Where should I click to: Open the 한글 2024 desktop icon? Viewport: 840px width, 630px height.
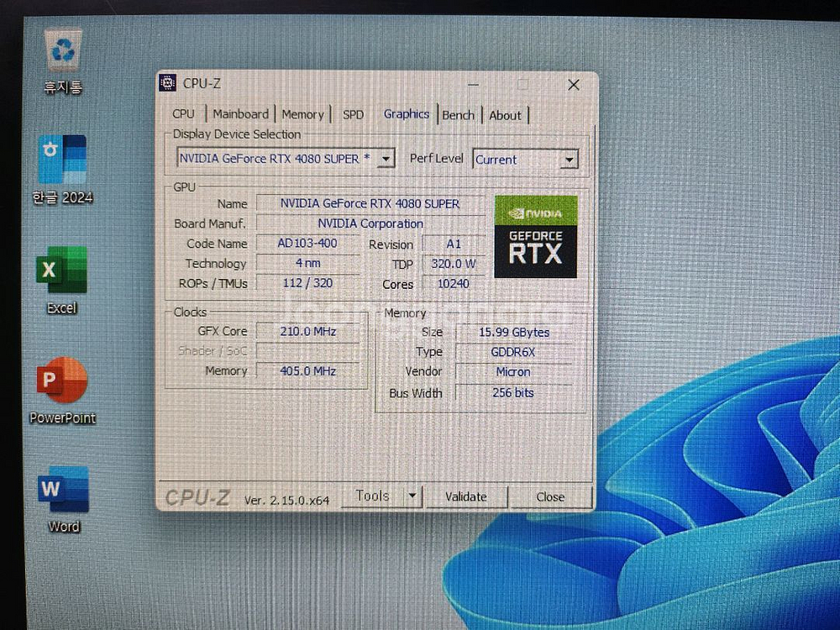(63, 170)
